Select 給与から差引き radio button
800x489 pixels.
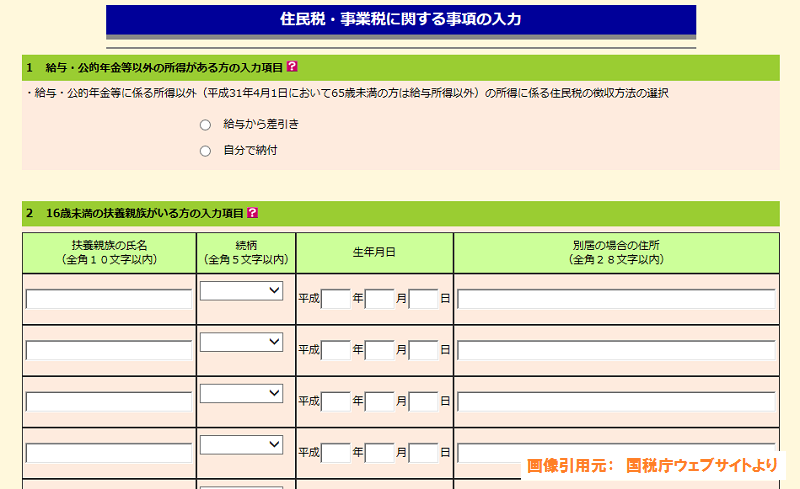(x=205, y=125)
